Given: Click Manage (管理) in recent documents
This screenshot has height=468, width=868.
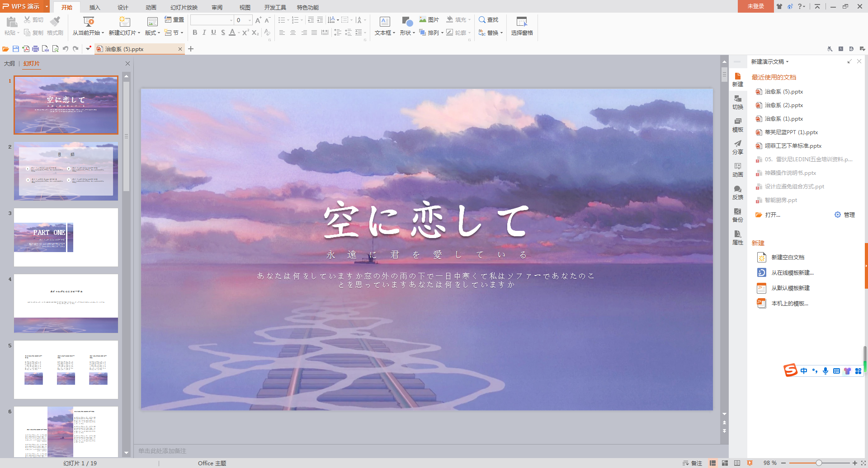Looking at the screenshot, I should (x=844, y=215).
